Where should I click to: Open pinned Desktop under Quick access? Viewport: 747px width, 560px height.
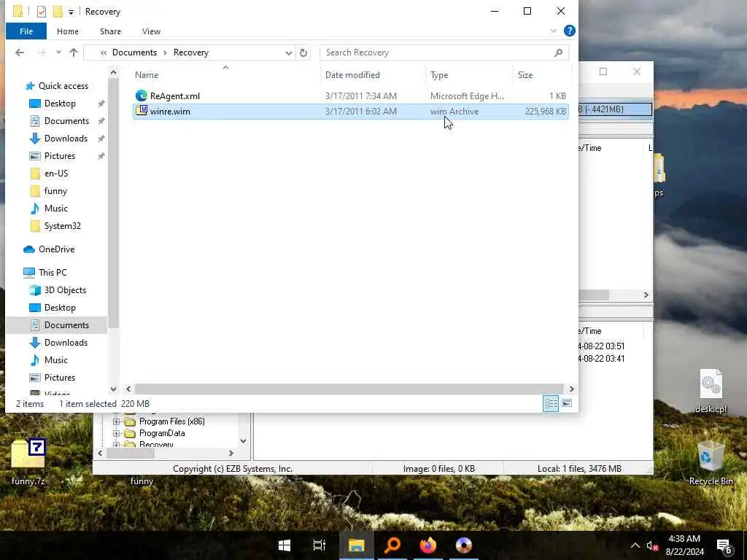tap(60, 104)
